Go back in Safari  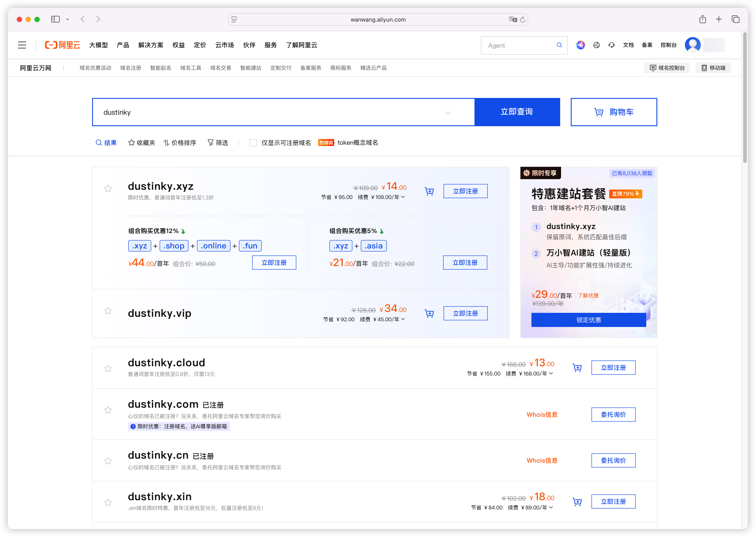click(83, 19)
